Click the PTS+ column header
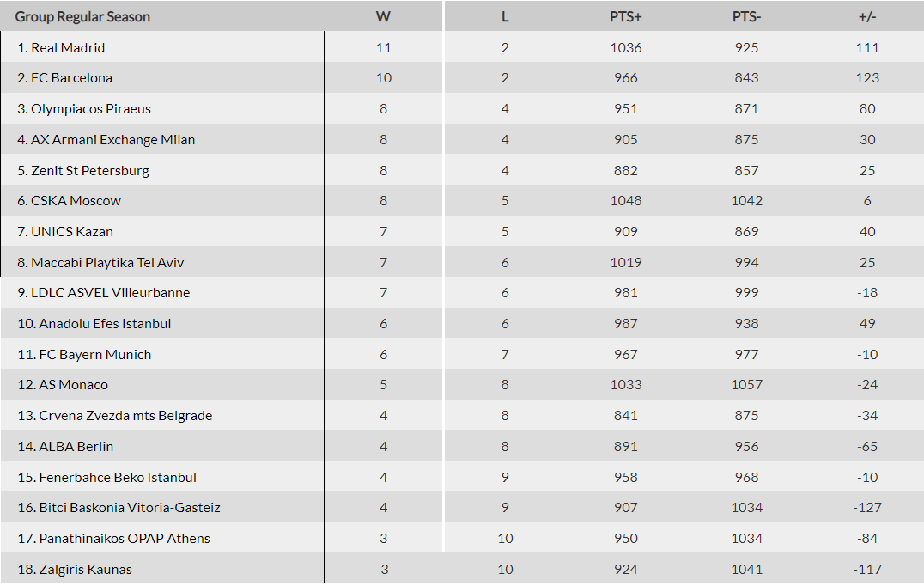The width and height of the screenshot is (924, 586). pos(626,16)
